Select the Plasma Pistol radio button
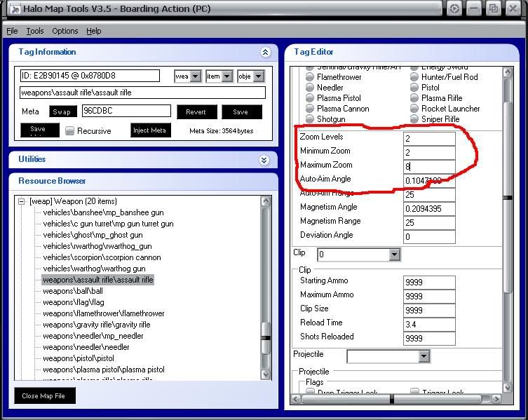 (309, 98)
